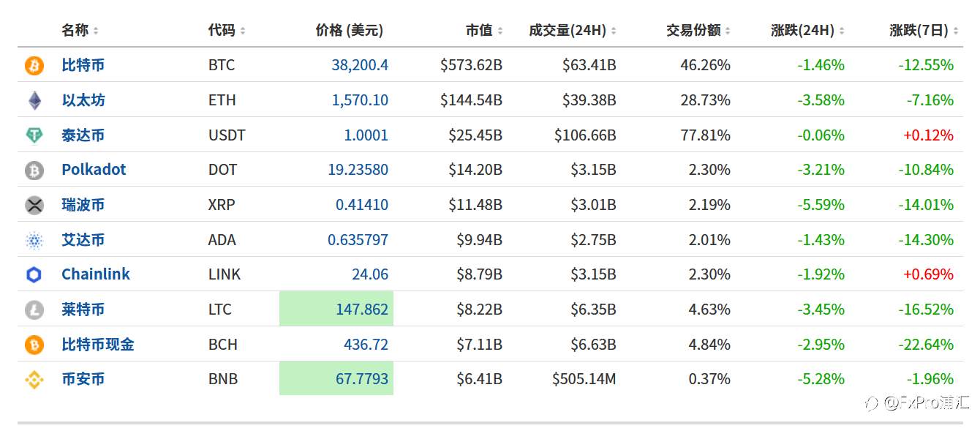This screenshot has width=980, height=431.
Task: Click 7-day change -22.64%
Action: (x=926, y=345)
